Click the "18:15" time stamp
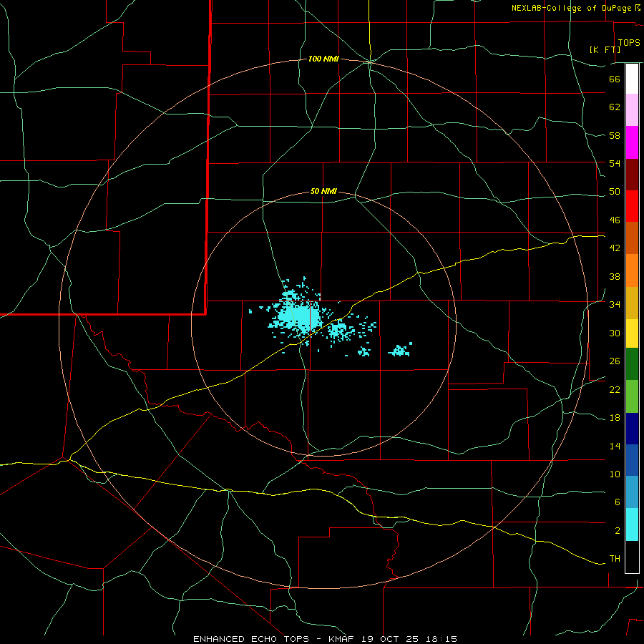 coord(444,639)
